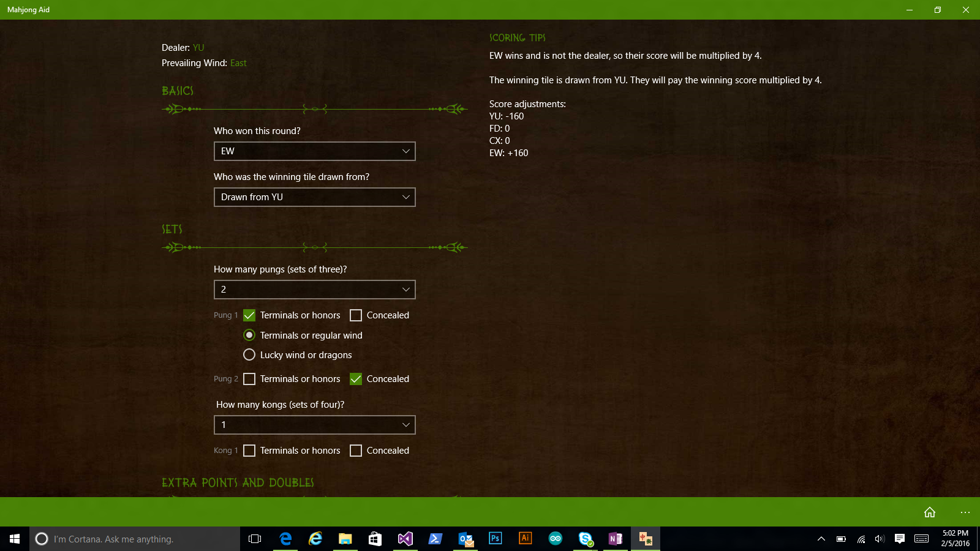Change the number of pungs dropdown
Screen dimensions: 980x551
tap(314, 290)
